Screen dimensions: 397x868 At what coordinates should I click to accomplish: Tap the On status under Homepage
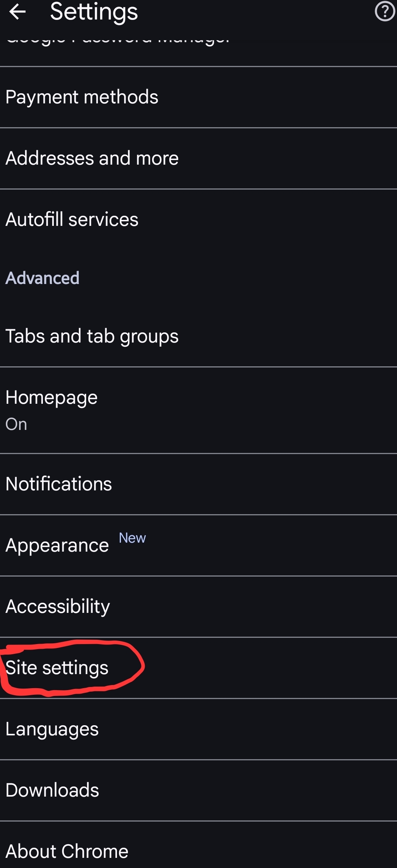16,424
